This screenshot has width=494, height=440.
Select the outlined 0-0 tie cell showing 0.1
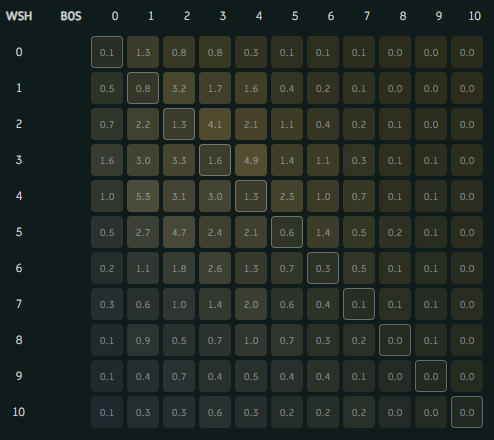[x=107, y=52]
